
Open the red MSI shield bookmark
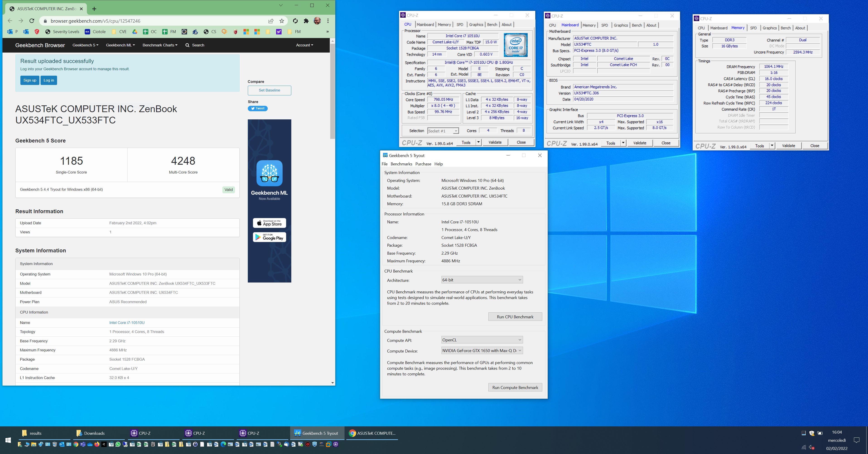pyautogui.click(x=37, y=32)
